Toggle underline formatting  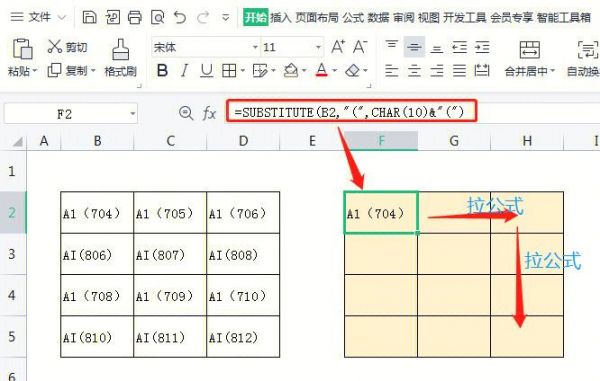point(207,71)
